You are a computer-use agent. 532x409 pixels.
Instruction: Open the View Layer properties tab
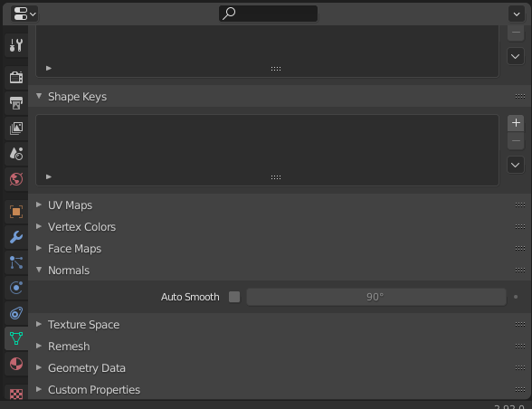coord(16,128)
